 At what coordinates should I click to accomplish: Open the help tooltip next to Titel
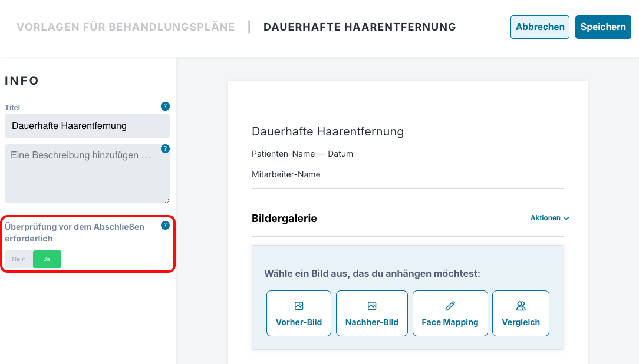[165, 106]
